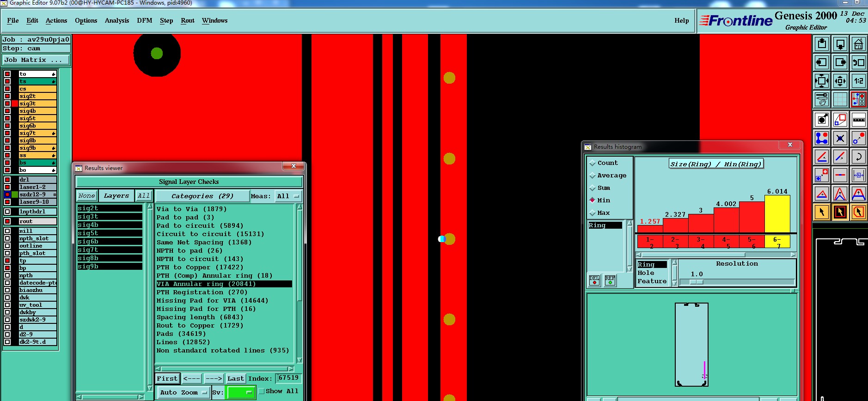Click the yellow 6-7 histogram range cell

777,242
